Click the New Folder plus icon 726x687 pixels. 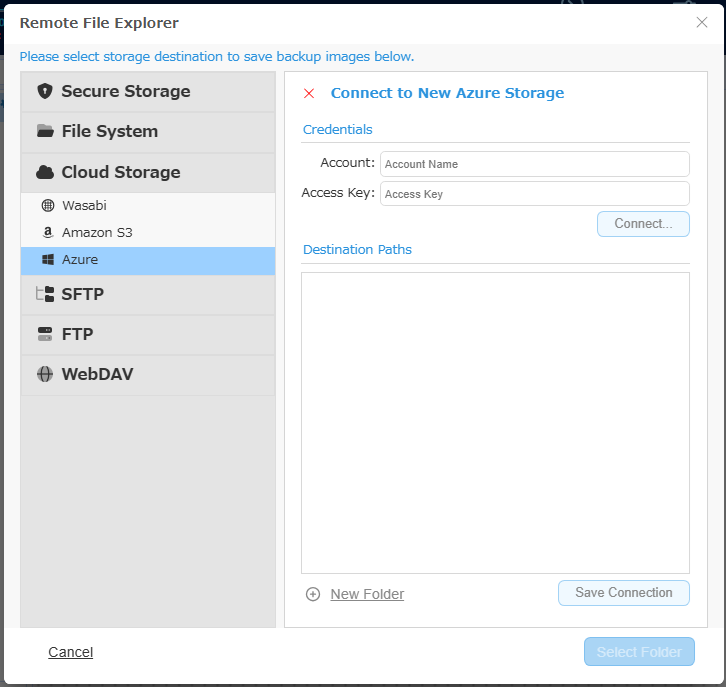click(x=313, y=594)
